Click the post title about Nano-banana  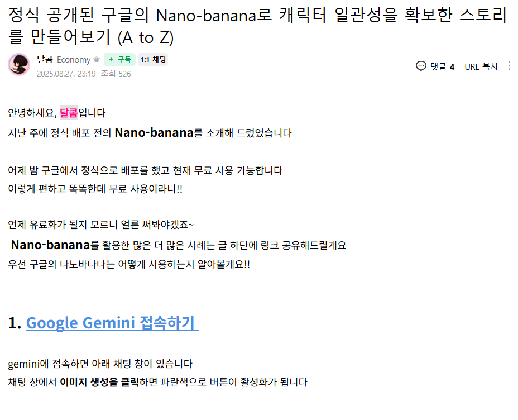[257, 26]
